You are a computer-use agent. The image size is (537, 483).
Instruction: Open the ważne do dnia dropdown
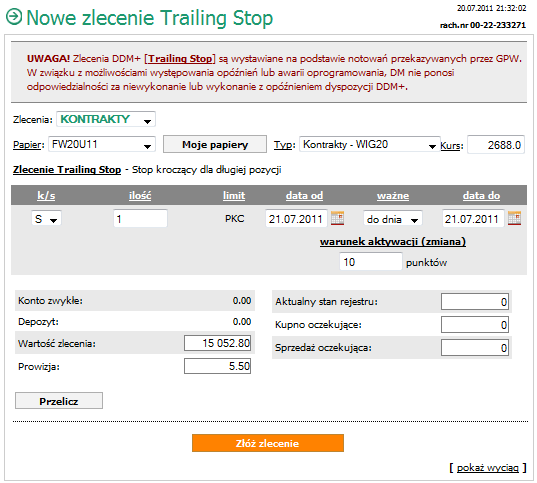[x=392, y=219]
